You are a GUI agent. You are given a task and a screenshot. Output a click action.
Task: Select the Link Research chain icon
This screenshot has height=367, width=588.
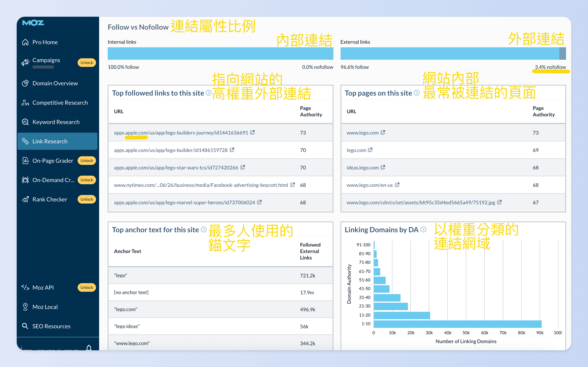pos(26,141)
